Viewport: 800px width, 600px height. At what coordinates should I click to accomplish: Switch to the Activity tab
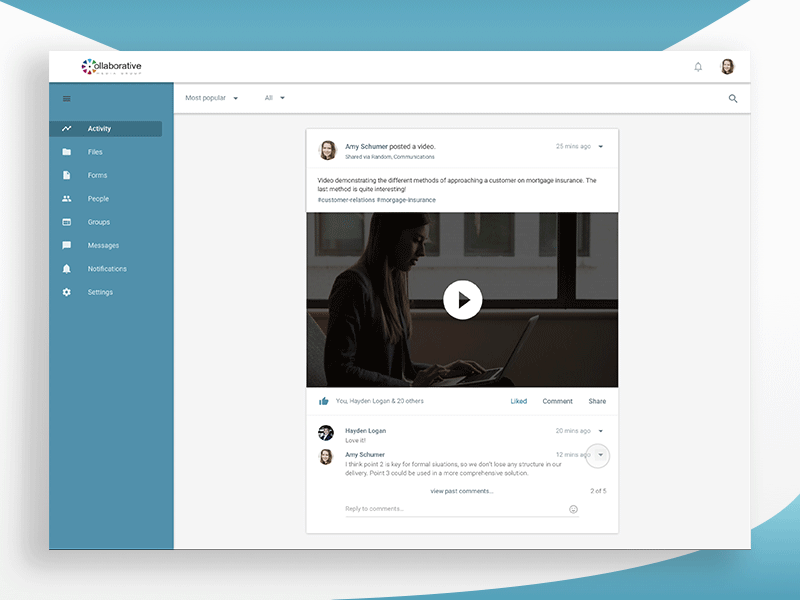99,128
